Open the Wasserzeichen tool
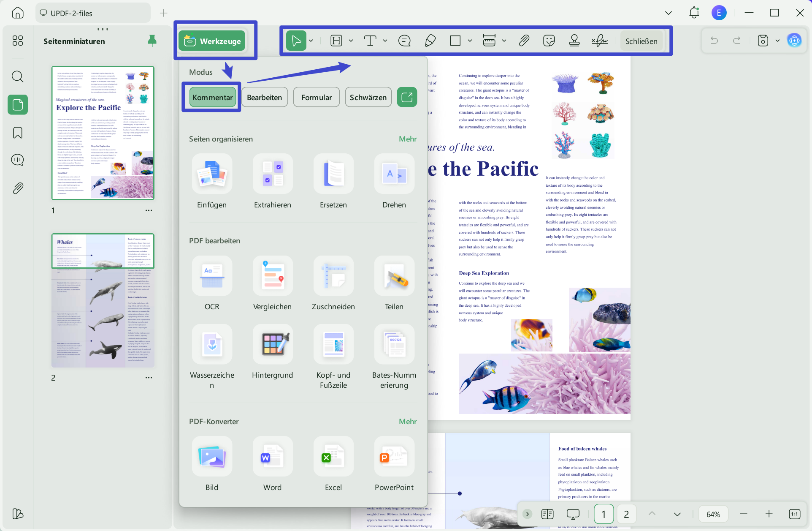This screenshot has width=812, height=531. (x=212, y=344)
